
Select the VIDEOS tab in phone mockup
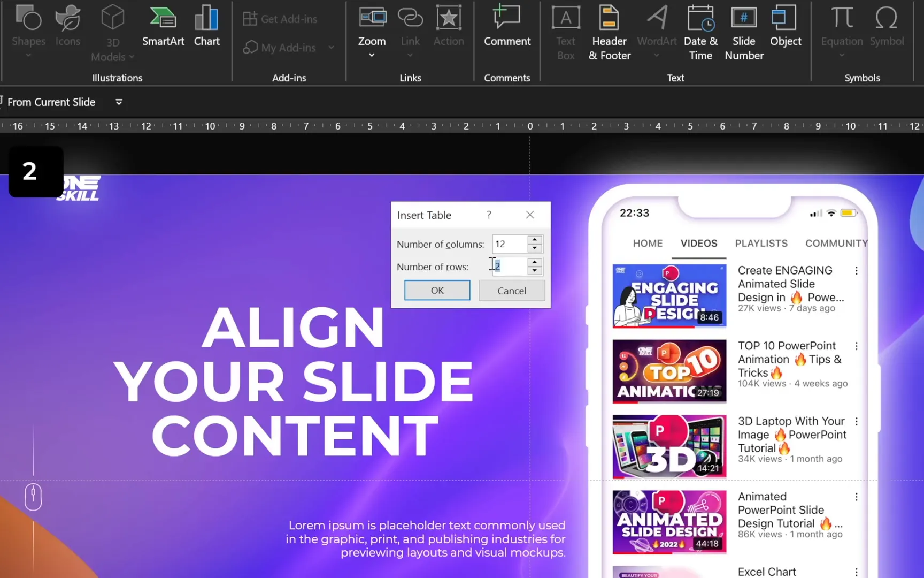699,243
